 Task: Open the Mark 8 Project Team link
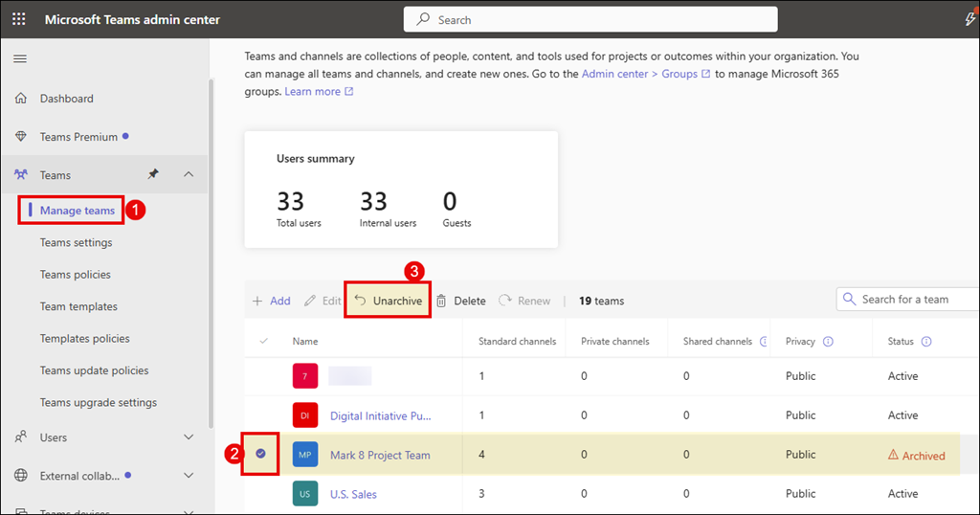(x=380, y=455)
